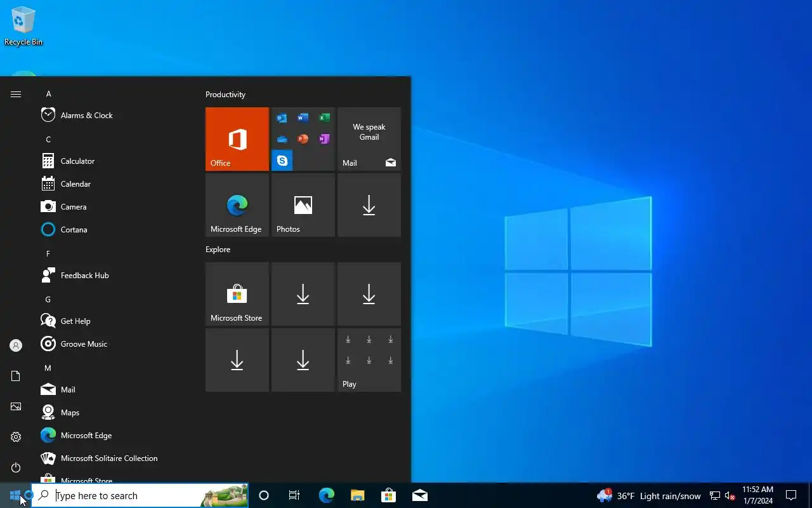The width and height of the screenshot is (812, 508).
Task: Open the Get Help app
Action: [x=114, y=321]
